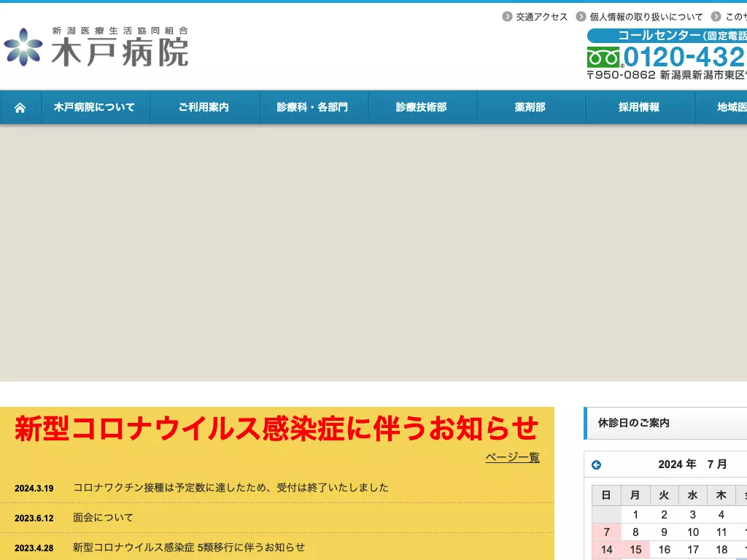Open 採用情報 menu
Viewport: 747px width, 560px height.
click(640, 107)
